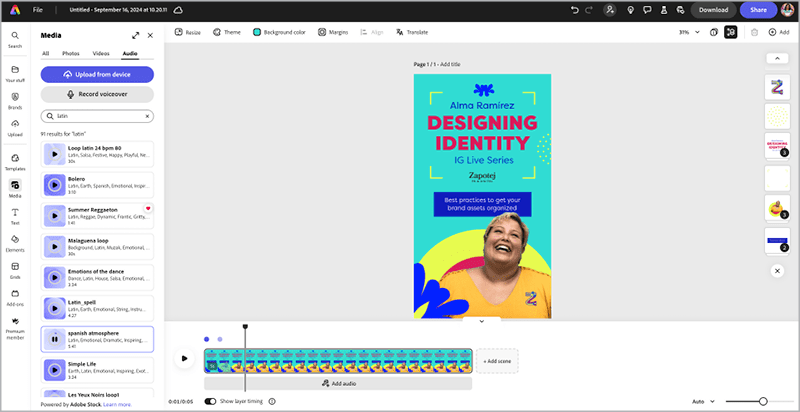The image size is (800, 412).
Task: Pause the spanish atmosphere track
Action: tap(53, 338)
